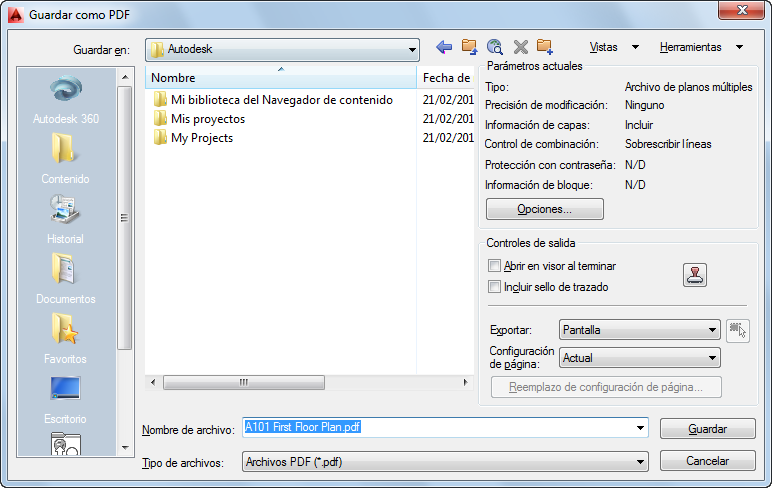
Task: Click the file list left scroll arrow
Action: (153, 382)
